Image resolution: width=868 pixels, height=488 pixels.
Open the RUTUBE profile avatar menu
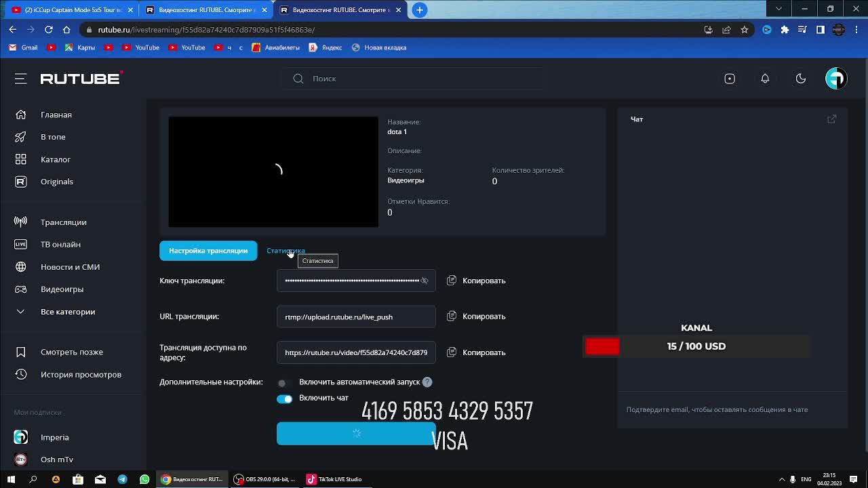point(836,79)
